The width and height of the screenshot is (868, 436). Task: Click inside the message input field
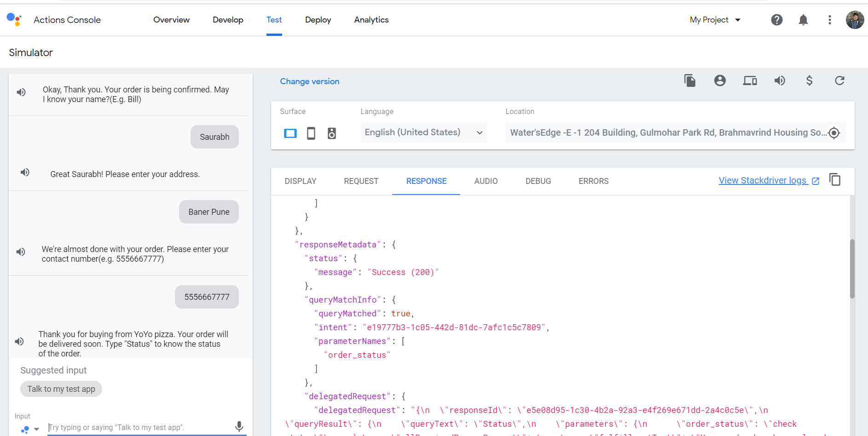(138, 427)
